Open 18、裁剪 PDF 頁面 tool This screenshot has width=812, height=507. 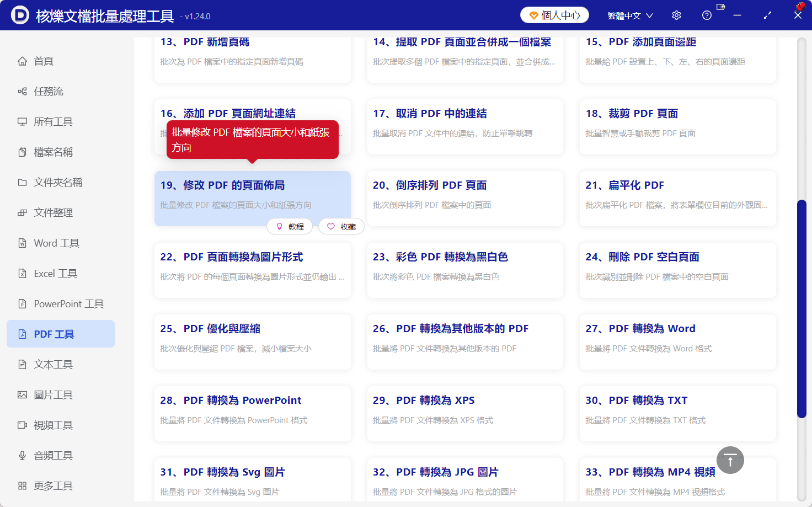point(678,127)
